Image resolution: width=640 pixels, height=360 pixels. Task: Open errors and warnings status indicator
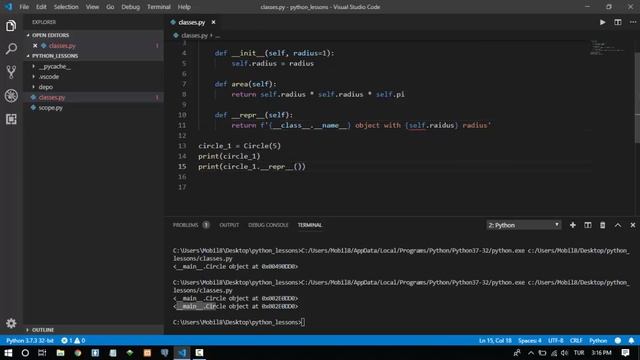[73, 340]
